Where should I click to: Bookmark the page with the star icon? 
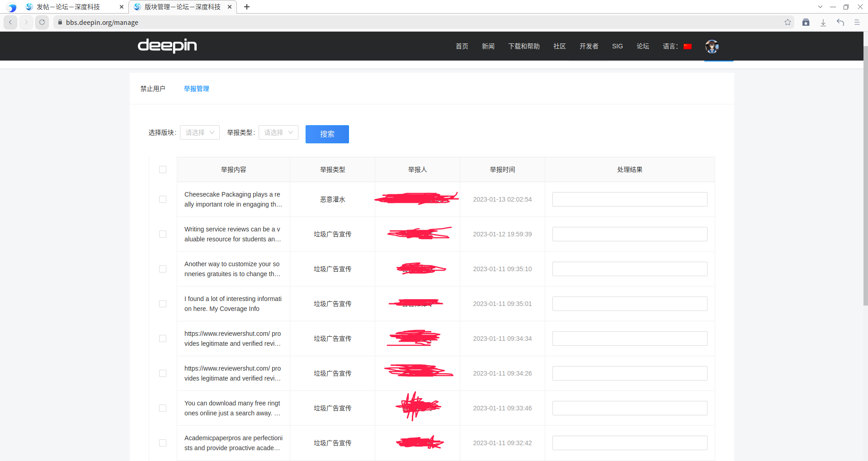pyautogui.click(x=788, y=22)
